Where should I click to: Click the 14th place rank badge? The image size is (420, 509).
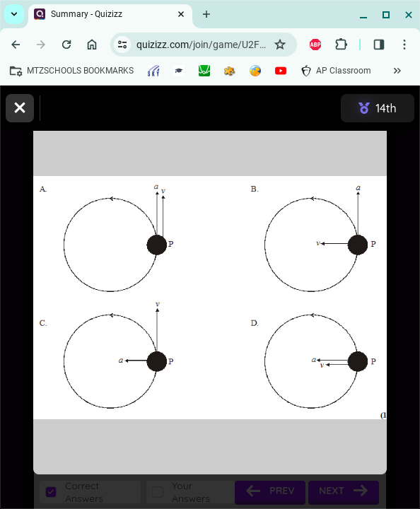coord(377,108)
